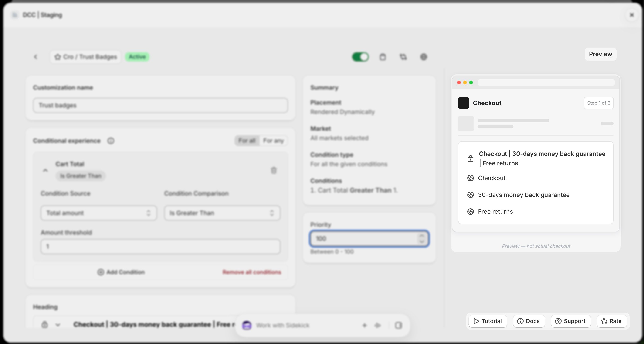This screenshot has width=644, height=344.
Task: Click the duplicate icon in the top toolbar
Action: pyautogui.click(x=403, y=57)
